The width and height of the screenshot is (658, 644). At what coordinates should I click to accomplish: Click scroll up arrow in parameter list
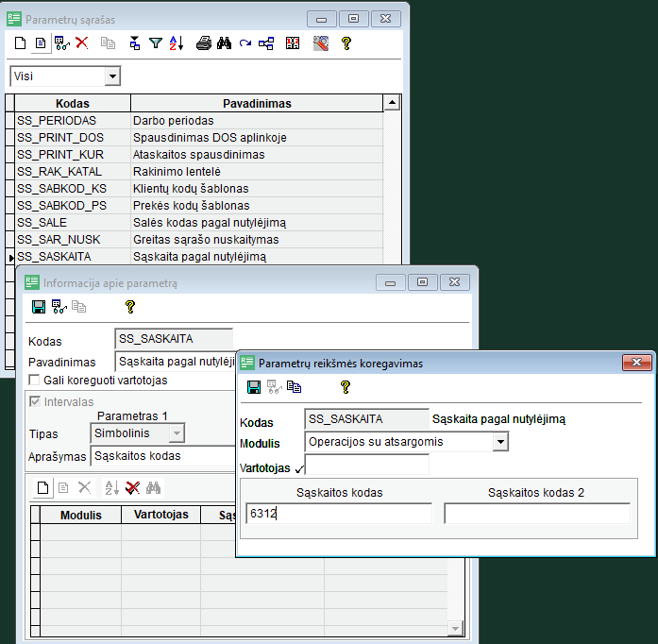392,102
